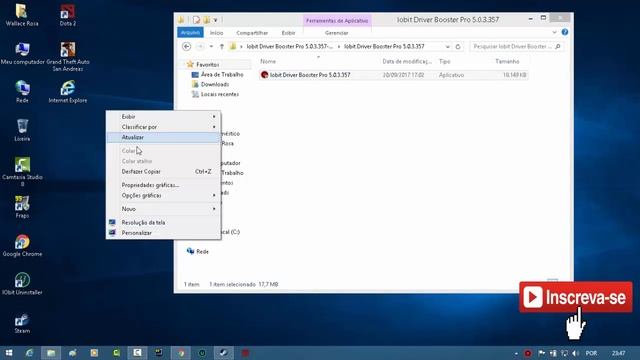640x360 pixels.
Task: Open the Quick Access Toolbar dropdown
Action: (216, 20)
